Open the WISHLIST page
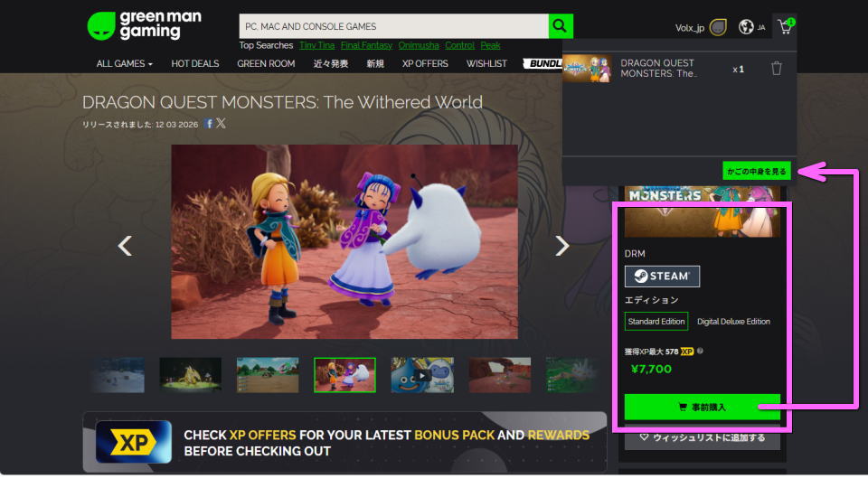The image size is (868, 488). click(x=486, y=63)
